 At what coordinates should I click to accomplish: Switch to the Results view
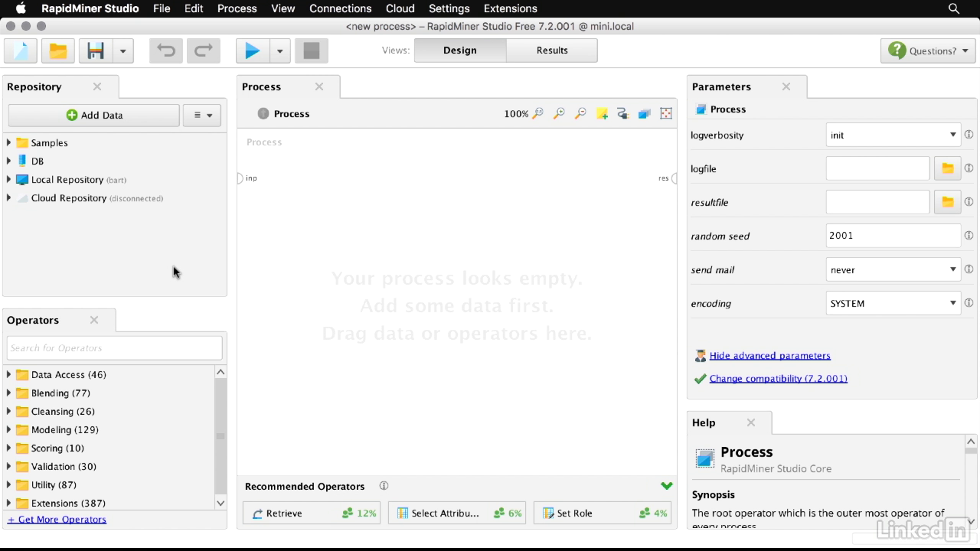(551, 51)
